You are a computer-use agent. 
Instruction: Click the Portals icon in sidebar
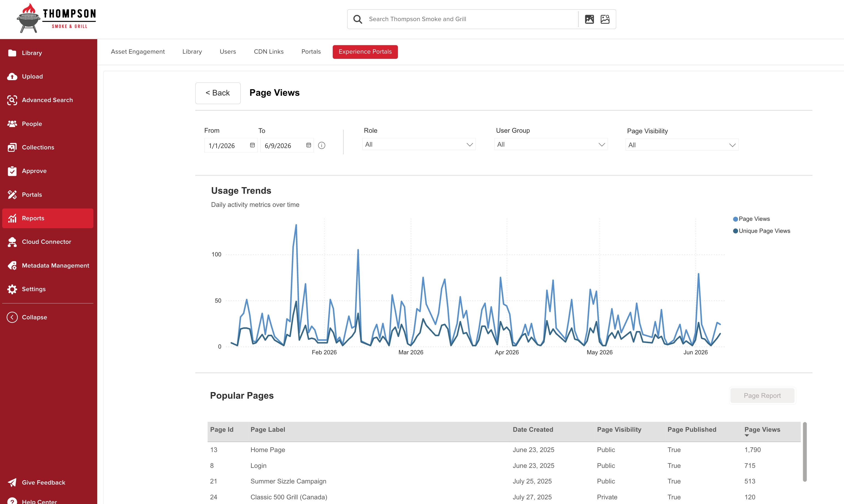(12, 195)
